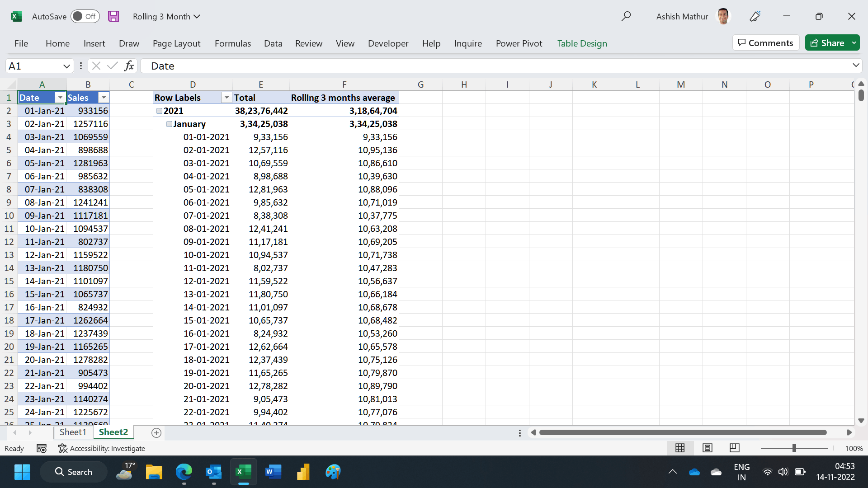The height and width of the screenshot is (488, 868).
Task: Open Windows Start menu
Action: 22,472
